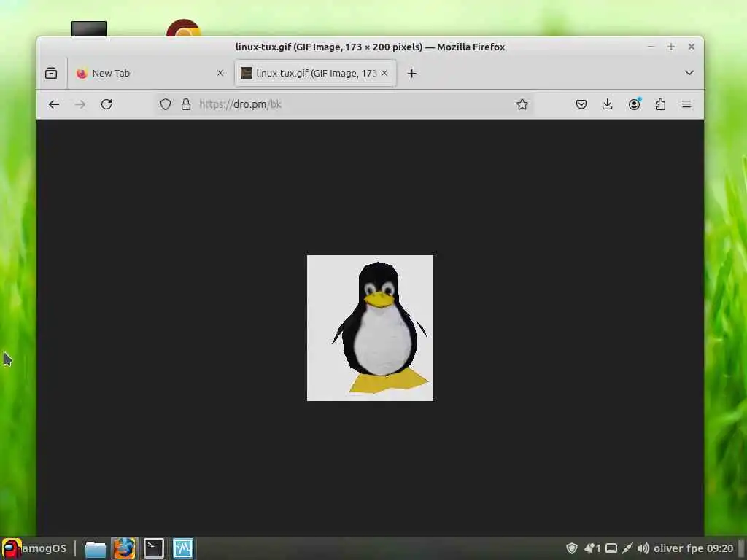Viewport: 747px width, 560px height.
Task: Open Firefox account menu
Action: pyautogui.click(x=634, y=104)
